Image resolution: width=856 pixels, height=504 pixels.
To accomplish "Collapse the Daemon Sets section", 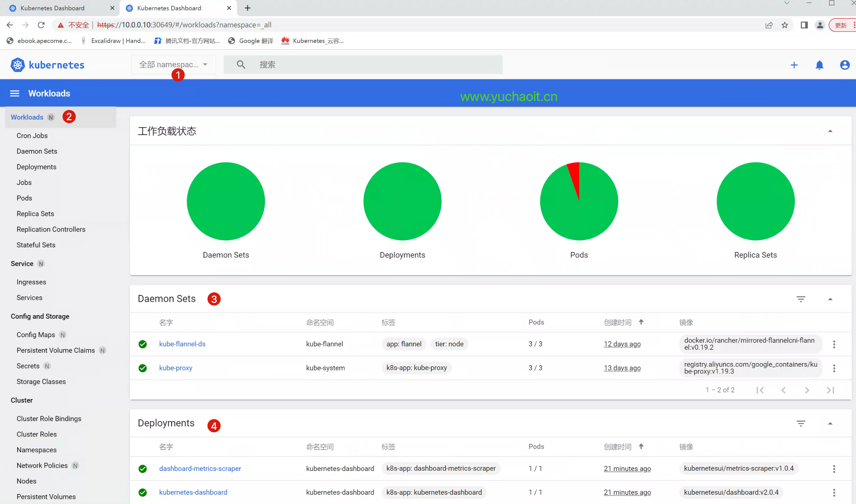I will point(830,299).
